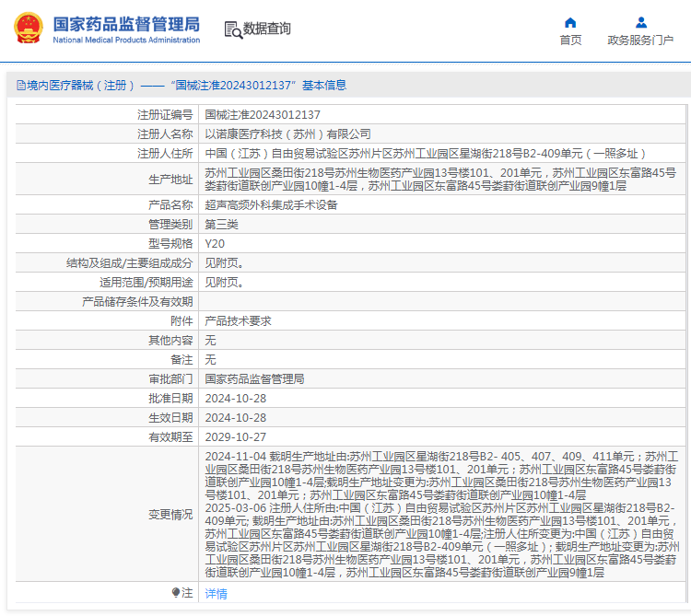Click the 国家药品监督管理局 site title
The width and height of the screenshot is (691, 616).
126,24
